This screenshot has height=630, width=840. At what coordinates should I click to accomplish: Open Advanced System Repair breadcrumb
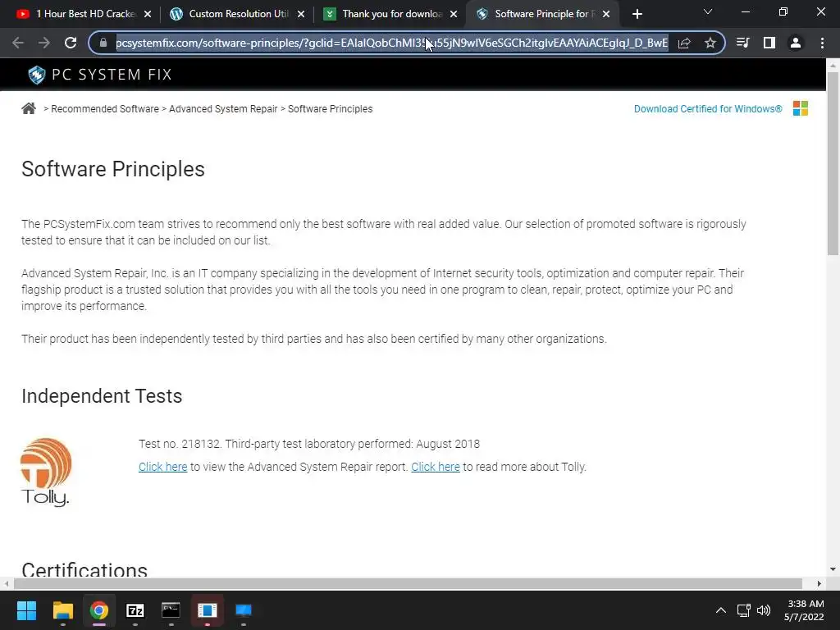(223, 109)
